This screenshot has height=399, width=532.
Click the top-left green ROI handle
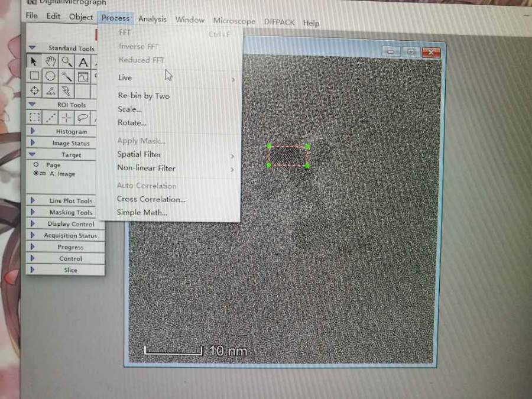coord(269,146)
